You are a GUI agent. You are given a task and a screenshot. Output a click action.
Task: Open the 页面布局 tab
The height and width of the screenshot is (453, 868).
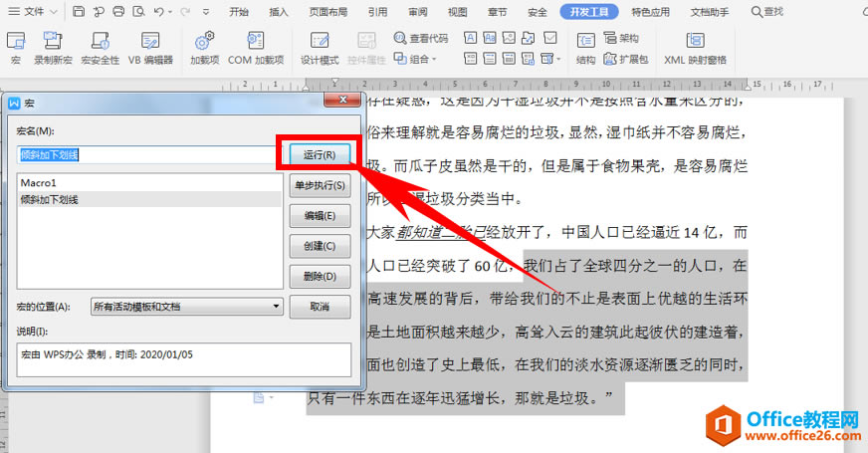click(x=328, y=12)
